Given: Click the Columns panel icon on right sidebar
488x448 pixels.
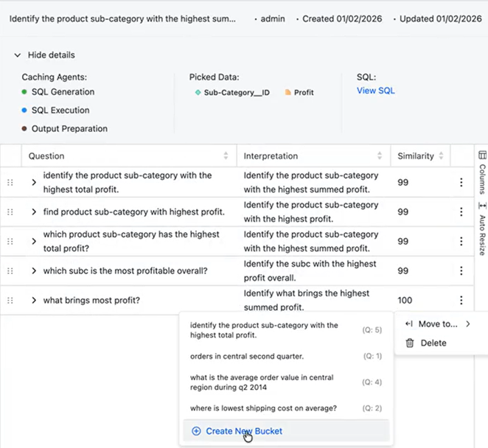Looking at the screenshot, I should click(482, 156).
